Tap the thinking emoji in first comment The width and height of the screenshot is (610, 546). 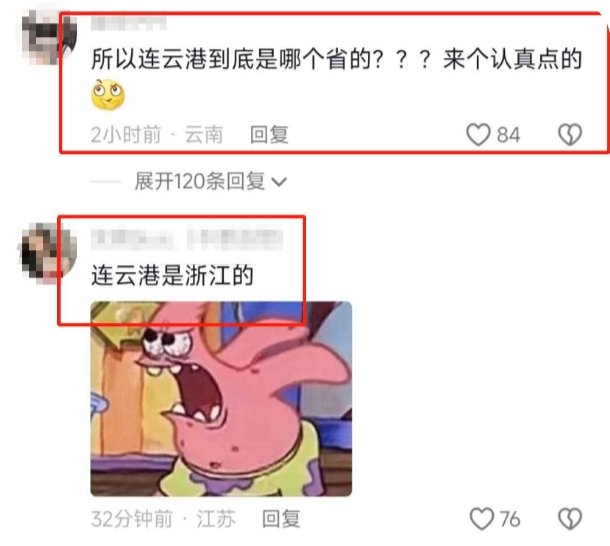[108, 95]
